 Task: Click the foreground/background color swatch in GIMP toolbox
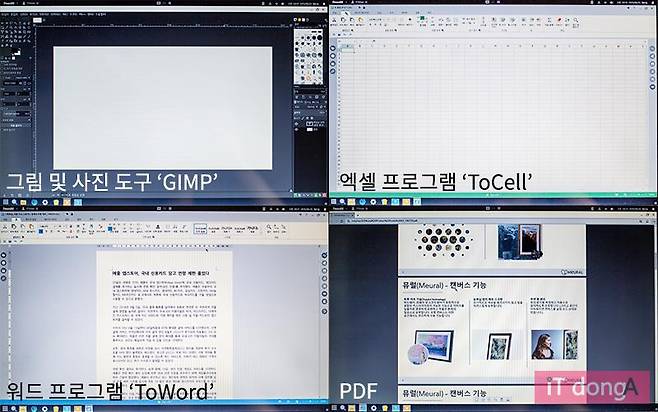(16, 54)
